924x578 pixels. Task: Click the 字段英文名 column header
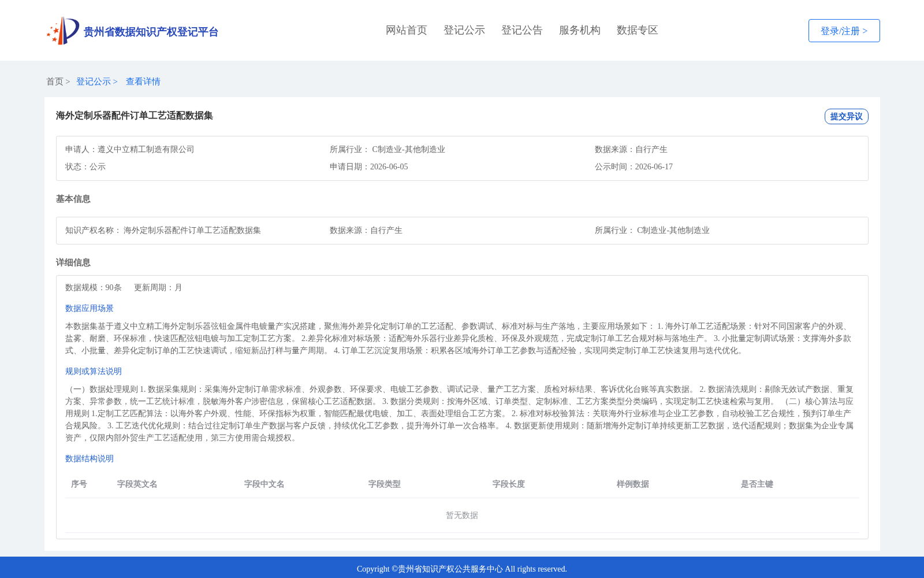[x=137, y=484]
